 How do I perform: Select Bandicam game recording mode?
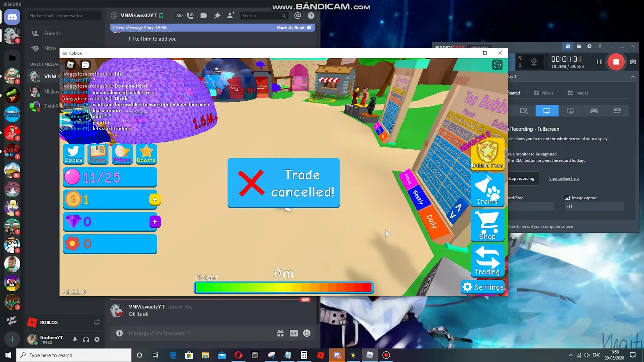point(594,111)
